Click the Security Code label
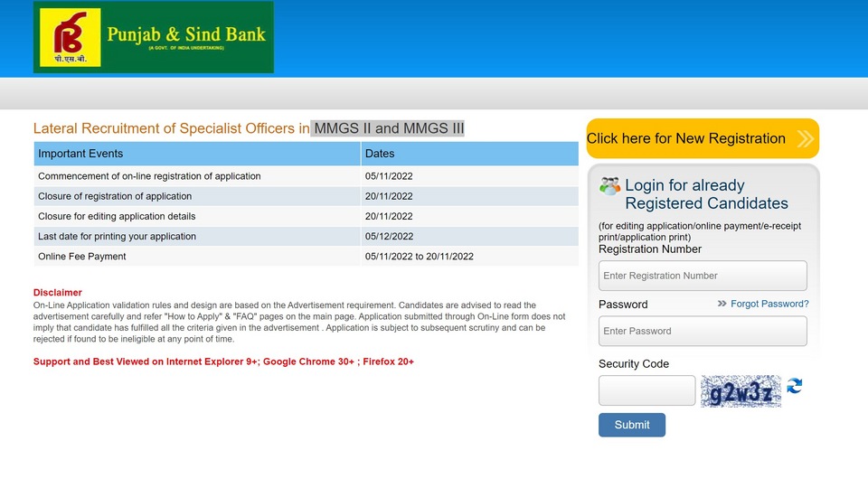Viewport: 868px width, 488px height. point(633,364)
